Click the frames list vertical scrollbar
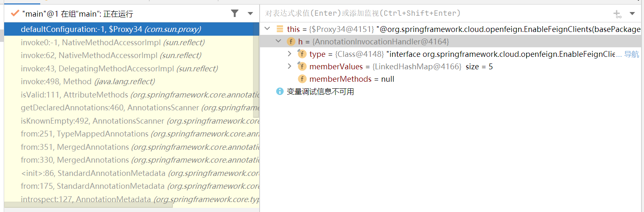The height and width of the screenshot is (212, 644). point(256,75)
